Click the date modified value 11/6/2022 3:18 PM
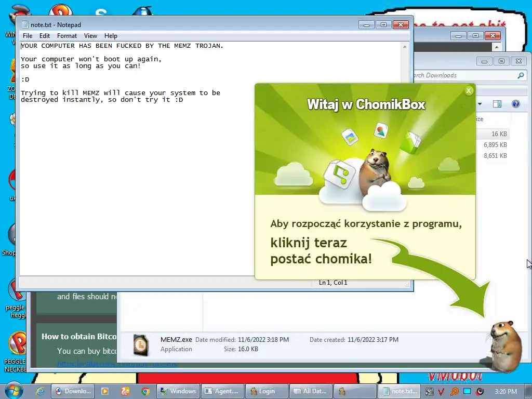This screenshot has height=399, width=532. (x=263, y=339)
